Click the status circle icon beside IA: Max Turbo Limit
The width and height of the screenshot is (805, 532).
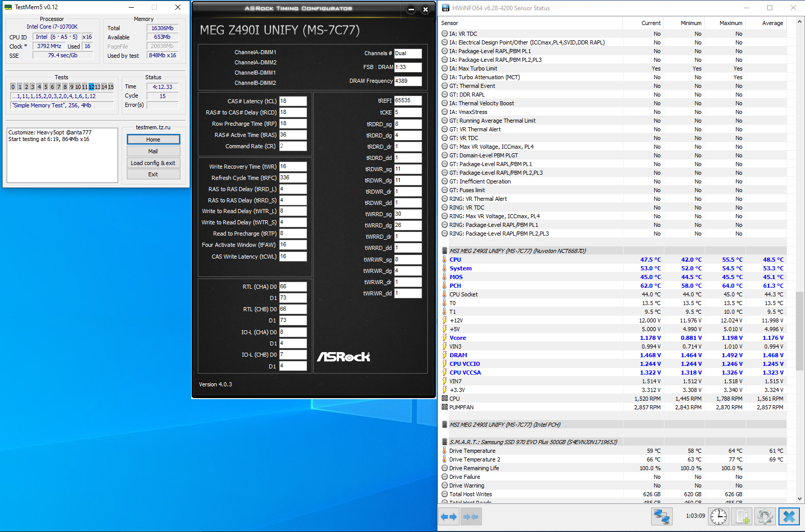pyautogui.click(x=445, y=68)
